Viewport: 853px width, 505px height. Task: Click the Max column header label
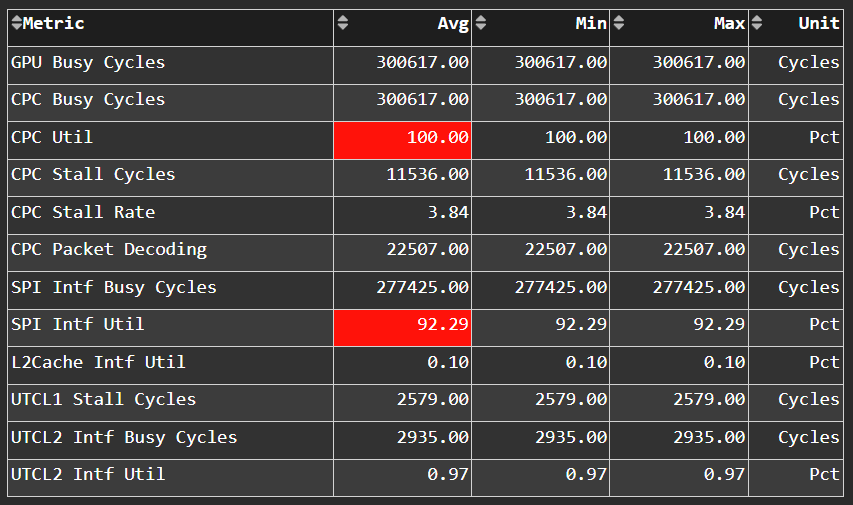point(729,23)
